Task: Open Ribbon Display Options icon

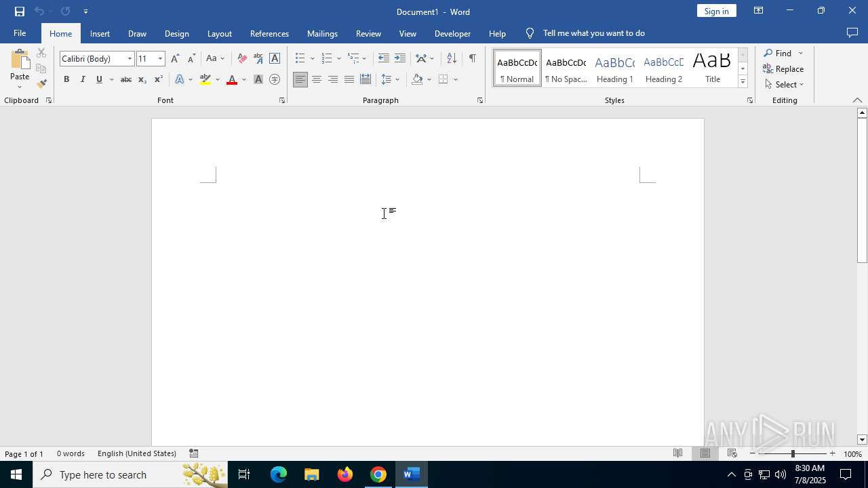Action: tap(758, 11)
